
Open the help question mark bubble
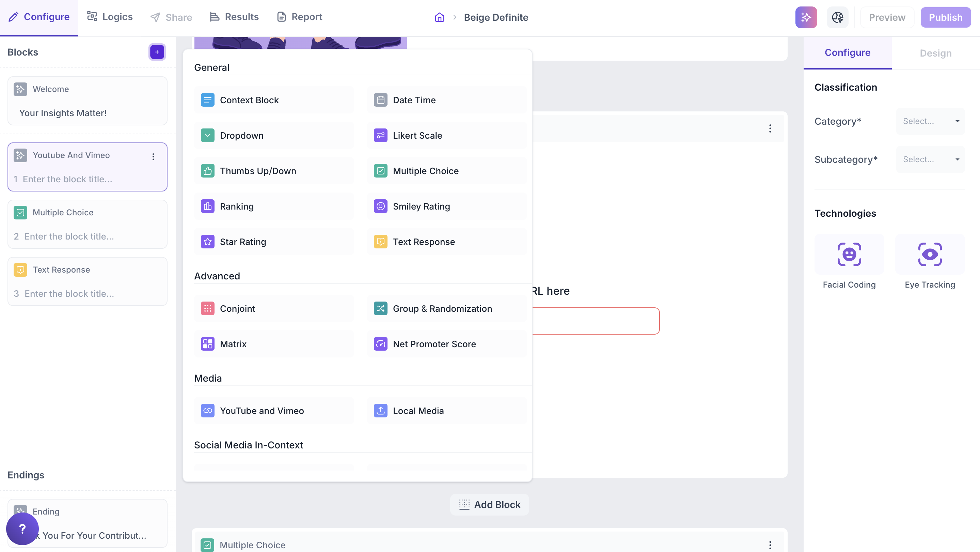22,528
